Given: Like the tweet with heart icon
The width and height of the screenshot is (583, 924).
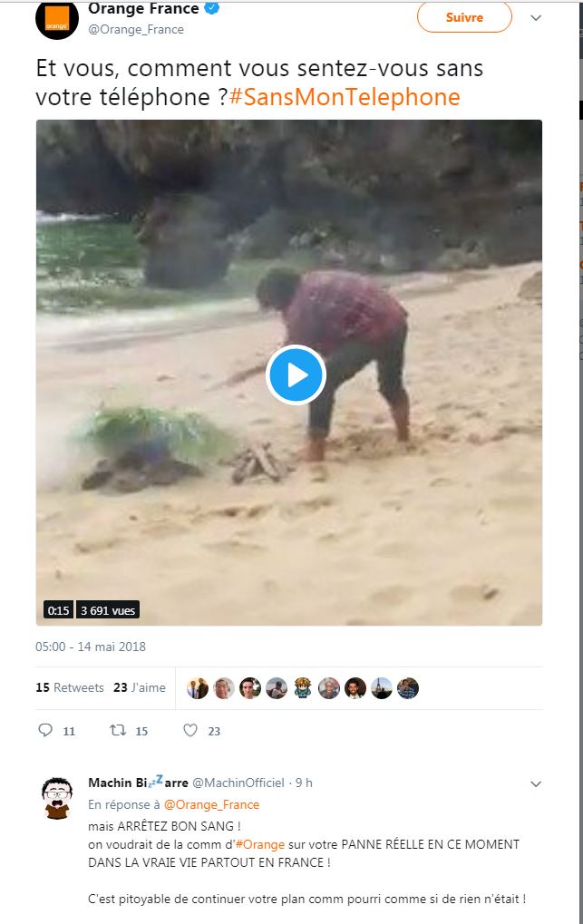Looking at the screenshot, I should 190,730.
